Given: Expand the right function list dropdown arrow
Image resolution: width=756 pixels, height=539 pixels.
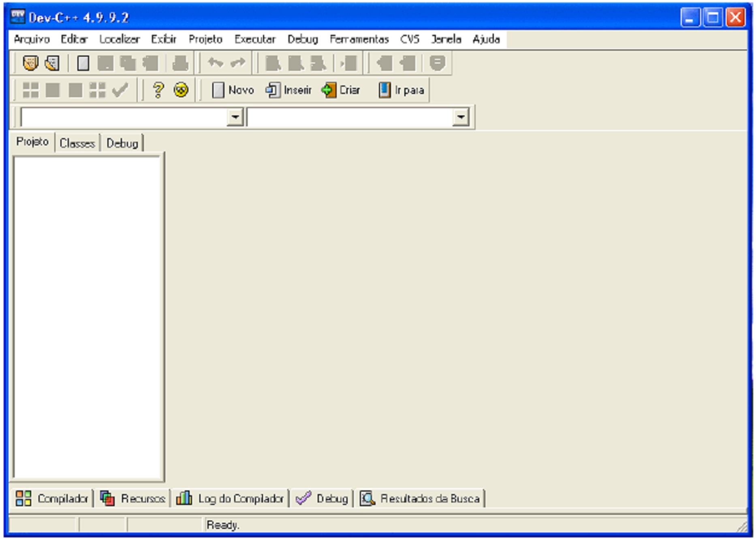Looking at the screenshot, I should [x=461, y=117].
